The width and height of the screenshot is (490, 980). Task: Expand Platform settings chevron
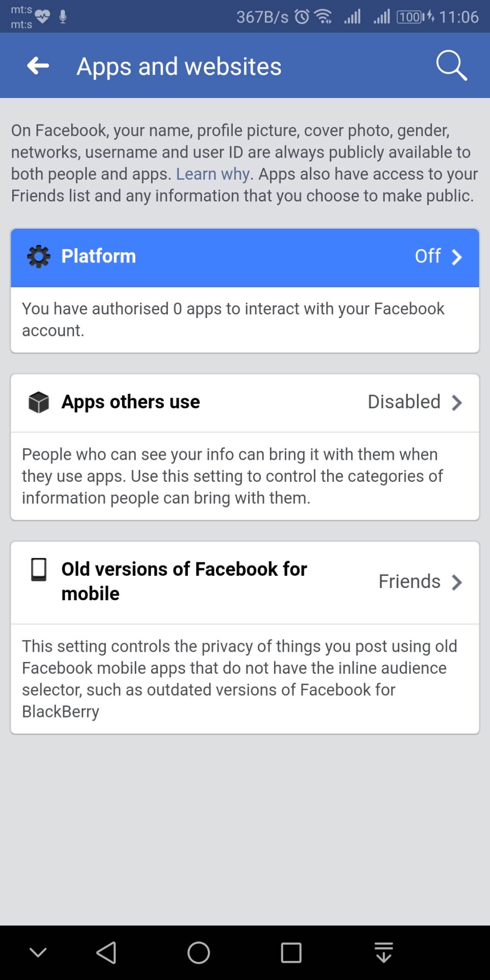coord(457,257)
